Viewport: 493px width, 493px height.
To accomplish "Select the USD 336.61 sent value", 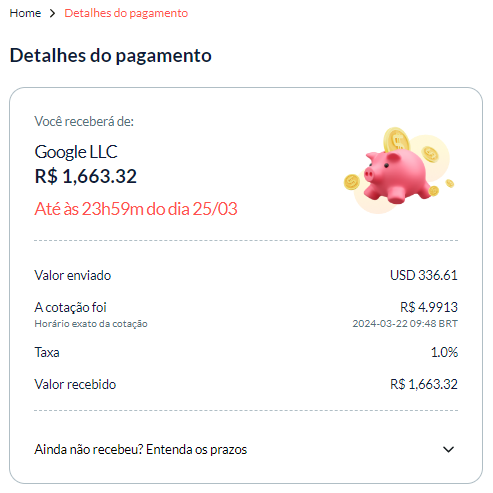I will point(424,275).
